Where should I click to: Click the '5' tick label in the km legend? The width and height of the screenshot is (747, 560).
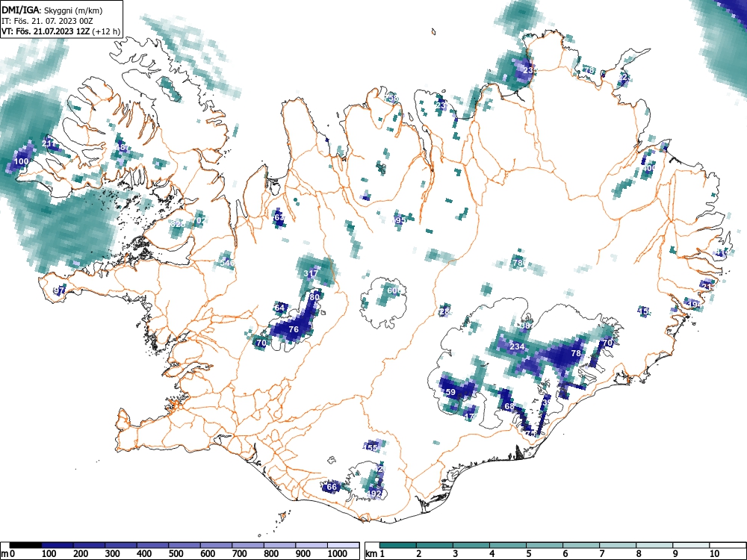point(529,554)
